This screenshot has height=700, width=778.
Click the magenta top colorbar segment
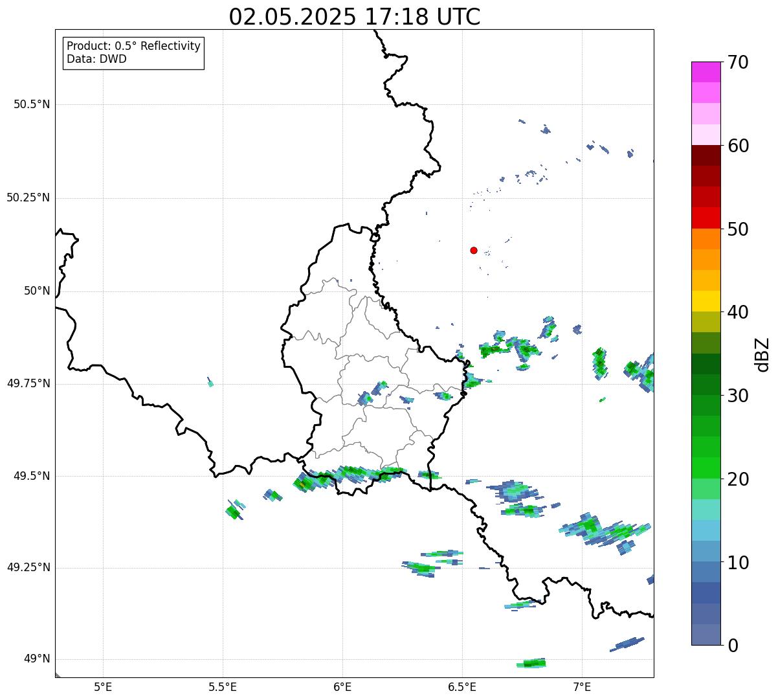coord(706,72)
